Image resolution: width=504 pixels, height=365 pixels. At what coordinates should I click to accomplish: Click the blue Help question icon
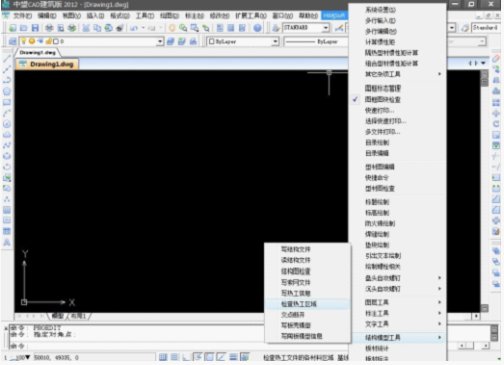(x=257, y=28)
